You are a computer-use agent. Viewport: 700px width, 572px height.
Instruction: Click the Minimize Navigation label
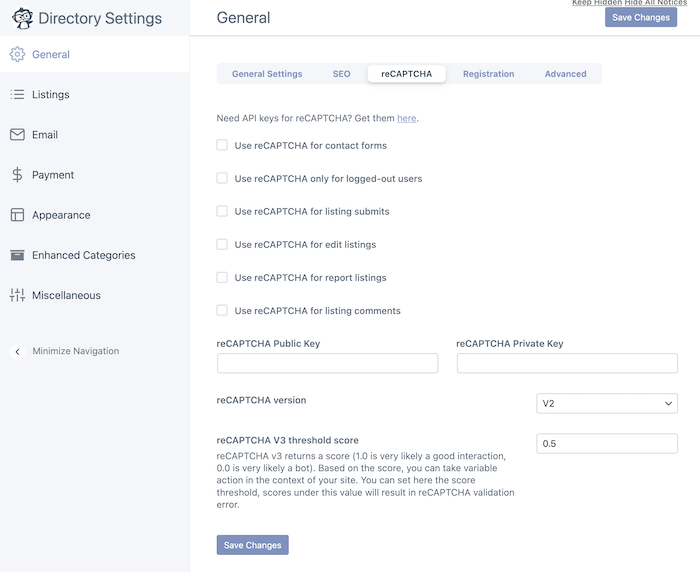click(x=76, y=351)
